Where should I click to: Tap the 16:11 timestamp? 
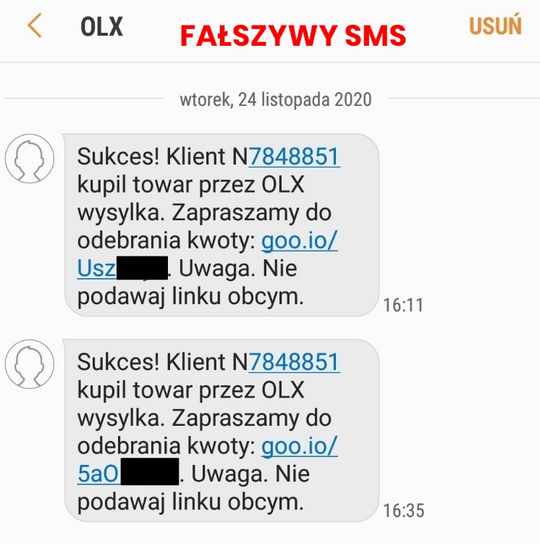[x=403, y=305]
